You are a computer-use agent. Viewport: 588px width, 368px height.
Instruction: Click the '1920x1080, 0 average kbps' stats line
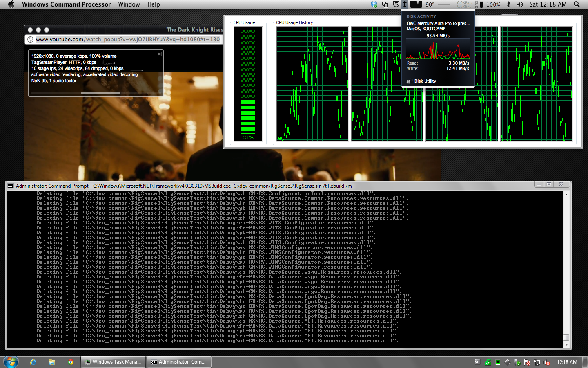(74, 56)
